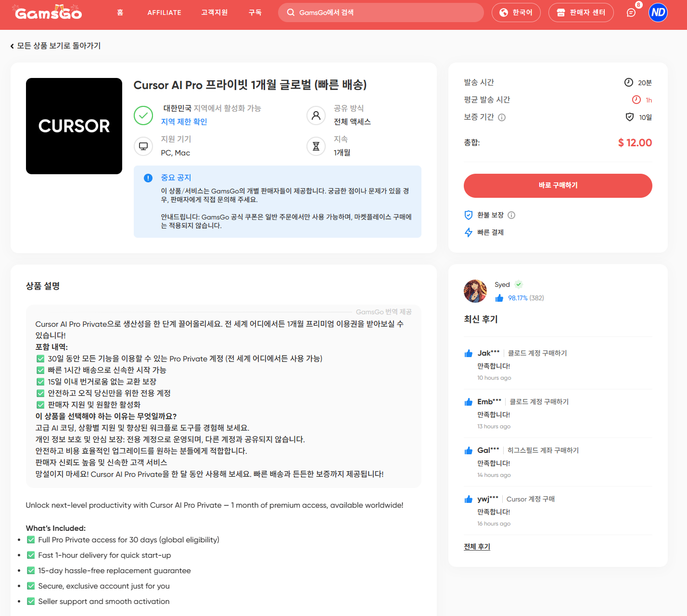Click the 환불 보장 shield icon
The height and width of the screenshot is (616, 687).
click(x=468, y=215)
